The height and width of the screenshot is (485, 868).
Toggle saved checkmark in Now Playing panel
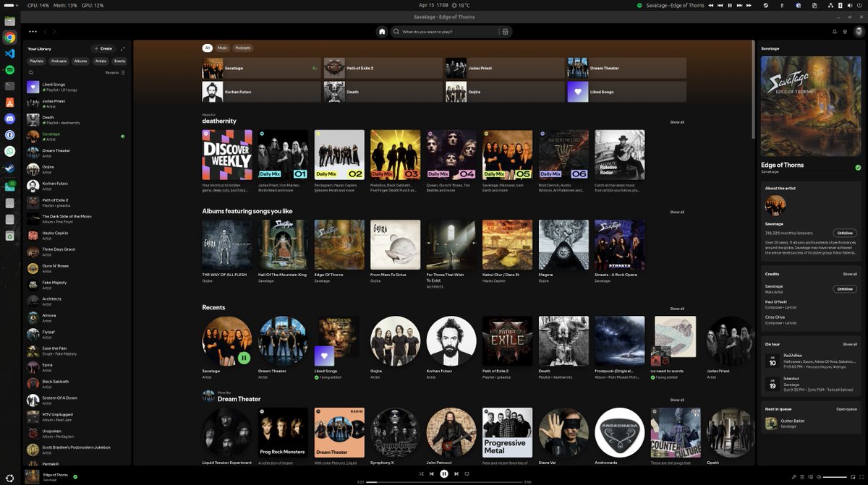point(858,168)
